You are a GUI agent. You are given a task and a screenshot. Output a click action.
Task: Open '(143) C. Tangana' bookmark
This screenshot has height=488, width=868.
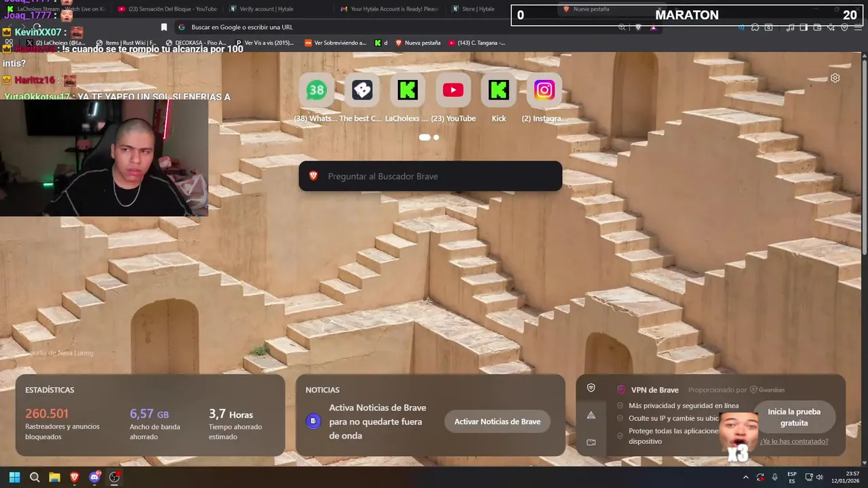tap(476, 43)
